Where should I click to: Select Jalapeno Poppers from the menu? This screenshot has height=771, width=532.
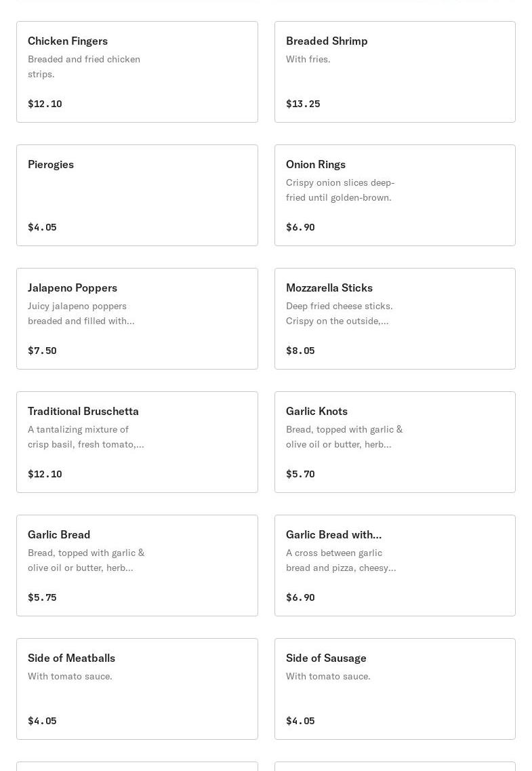137,319
